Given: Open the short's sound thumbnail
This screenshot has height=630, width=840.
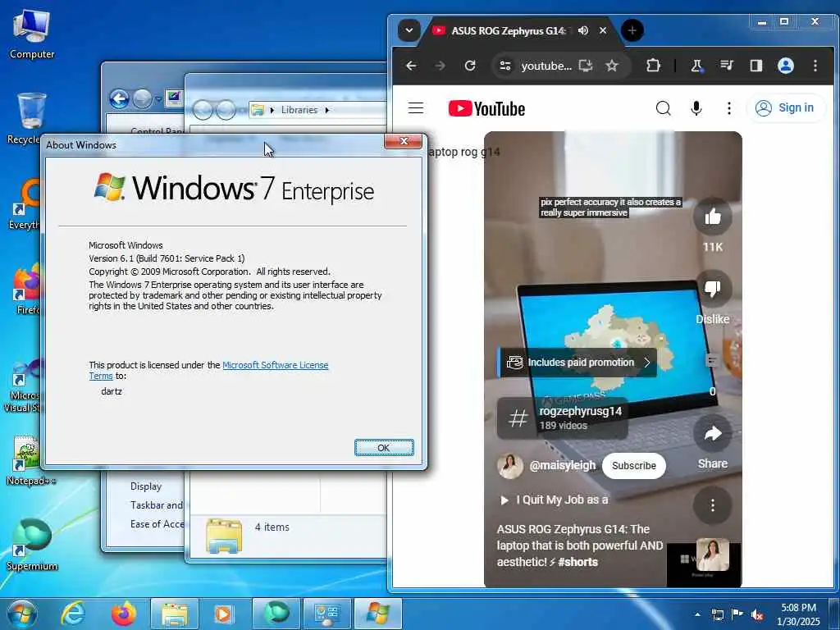Looking at the screenshot, I should point(713,555).
